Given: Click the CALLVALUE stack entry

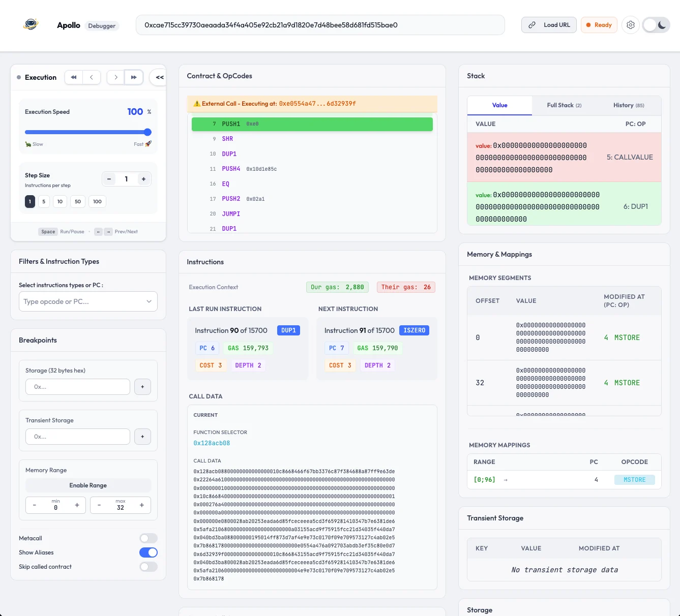Looking at the screenshot, I should click(x=564, y=158).
